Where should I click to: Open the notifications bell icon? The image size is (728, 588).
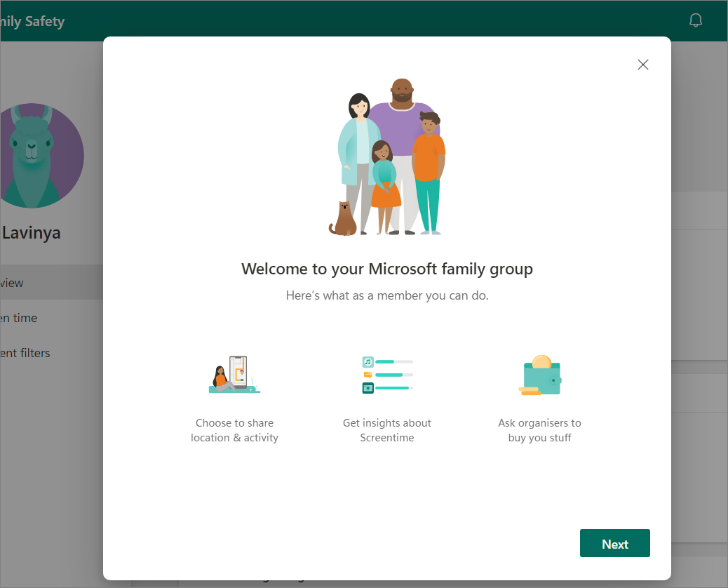pyautogui.click(x=696, y=20)
